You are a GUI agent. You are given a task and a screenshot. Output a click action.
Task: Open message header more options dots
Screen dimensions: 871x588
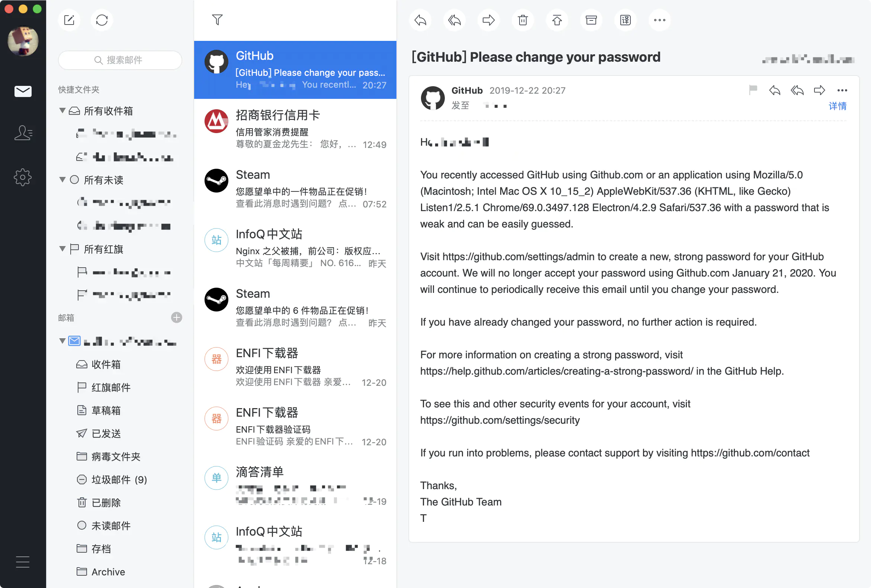(x=842, y=90)
